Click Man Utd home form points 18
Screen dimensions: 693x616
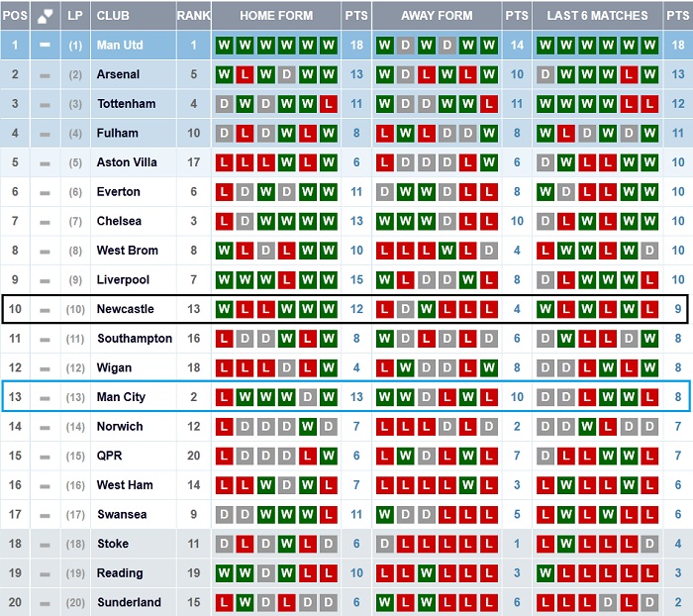[356, 46]
